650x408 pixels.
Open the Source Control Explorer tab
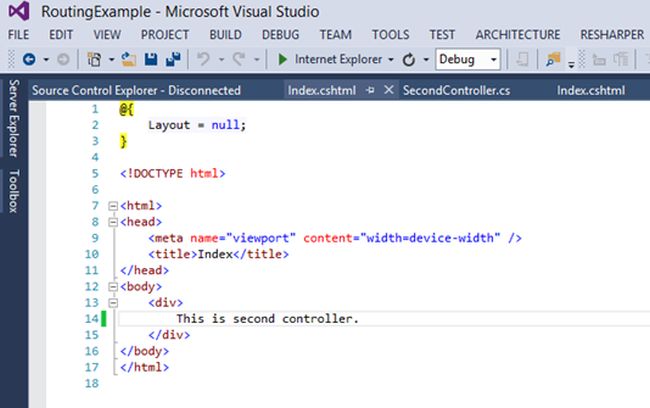[x=136, y=90]
